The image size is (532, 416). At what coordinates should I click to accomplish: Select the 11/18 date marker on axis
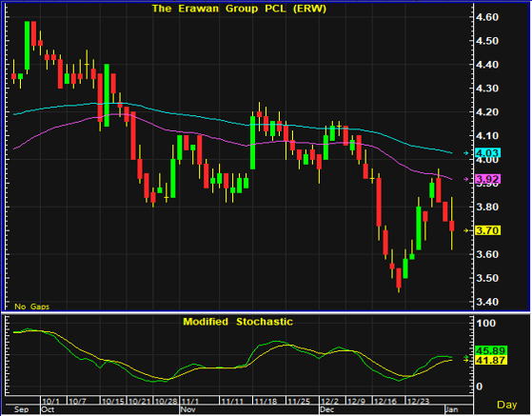pos(266,401)
